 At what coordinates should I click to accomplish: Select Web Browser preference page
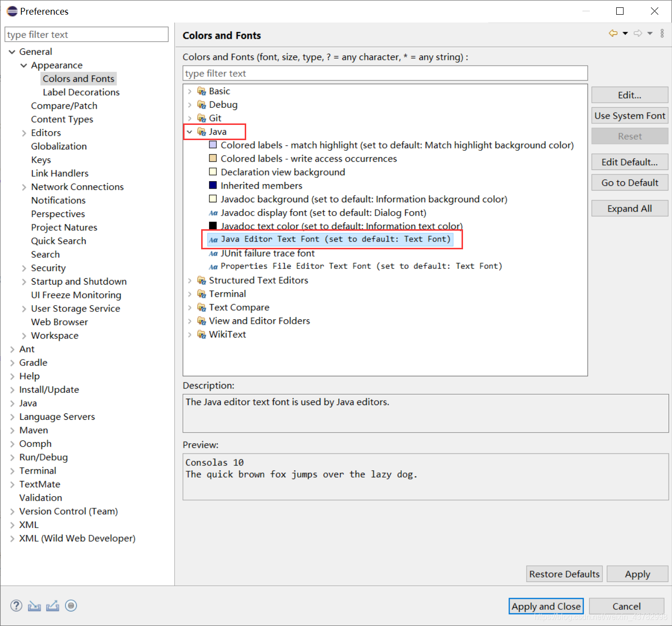[60, 322]
